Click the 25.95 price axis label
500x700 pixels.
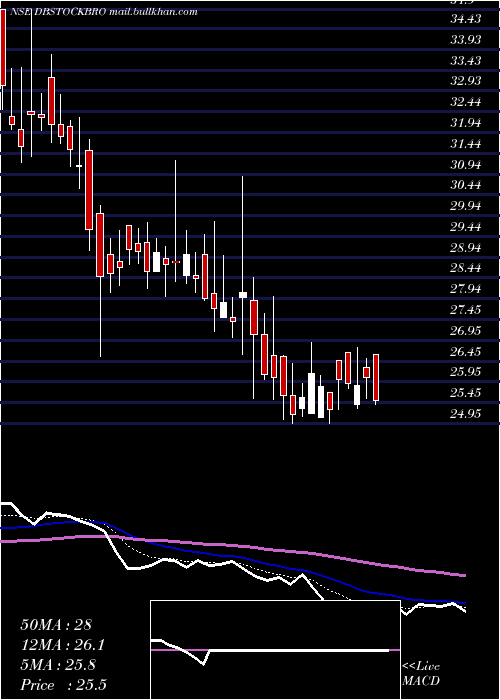tap(467, 372)
